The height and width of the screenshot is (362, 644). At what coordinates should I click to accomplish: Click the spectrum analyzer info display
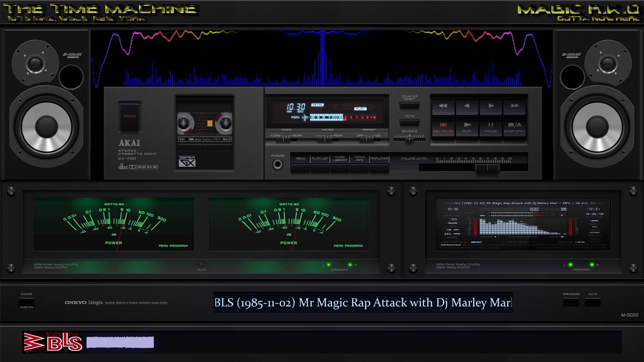(x=523, y=224)
